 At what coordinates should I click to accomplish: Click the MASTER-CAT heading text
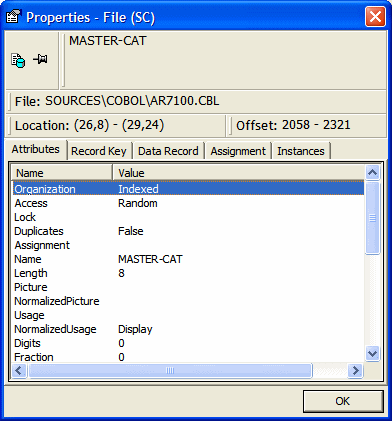click(x=107, y=41)
